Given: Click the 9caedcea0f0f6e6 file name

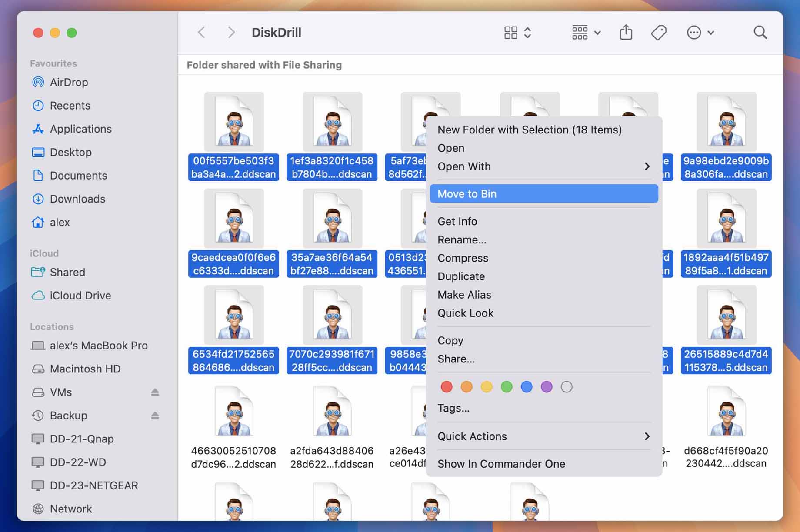Looking at the screenshot, I should coord(233,264).
